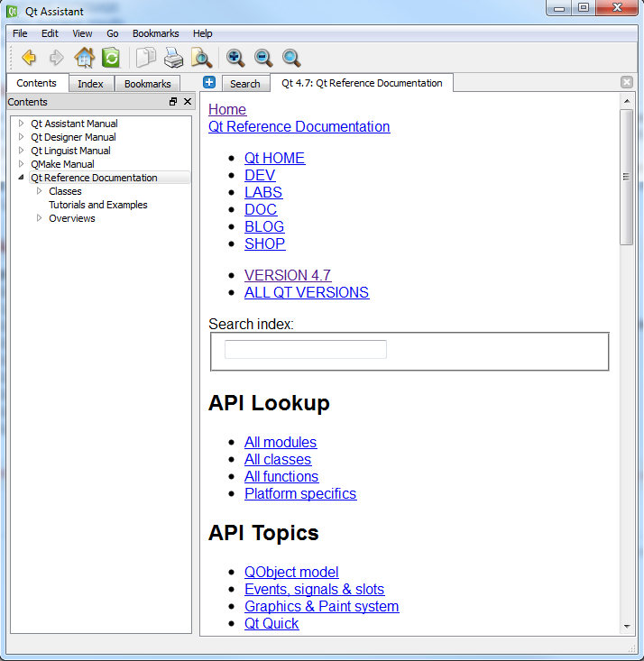Print the page using printer icon

(x=173, y=58)
